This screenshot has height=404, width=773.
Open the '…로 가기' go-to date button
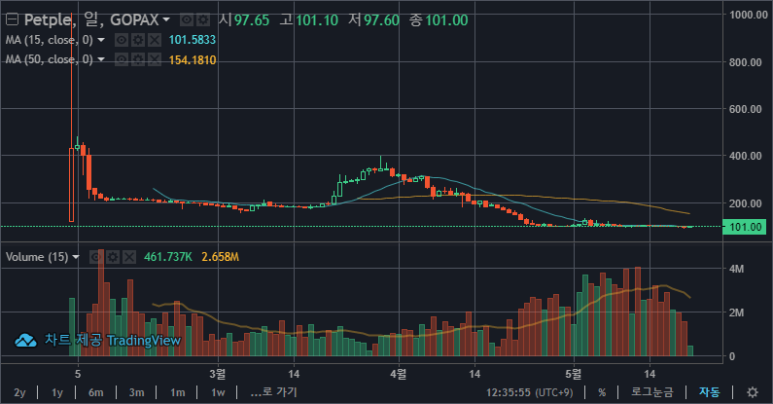click(x=274, y=392)
